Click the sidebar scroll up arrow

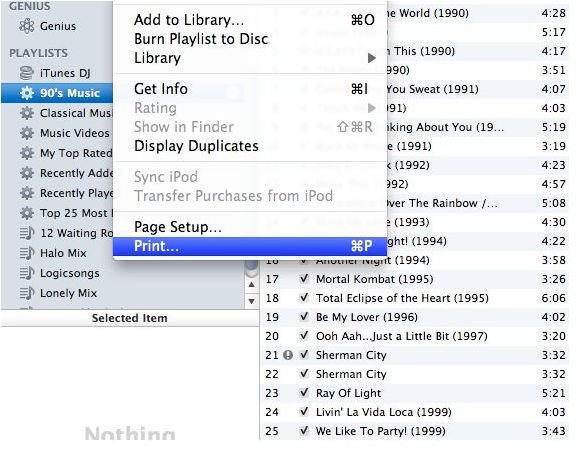click(251, 285)
